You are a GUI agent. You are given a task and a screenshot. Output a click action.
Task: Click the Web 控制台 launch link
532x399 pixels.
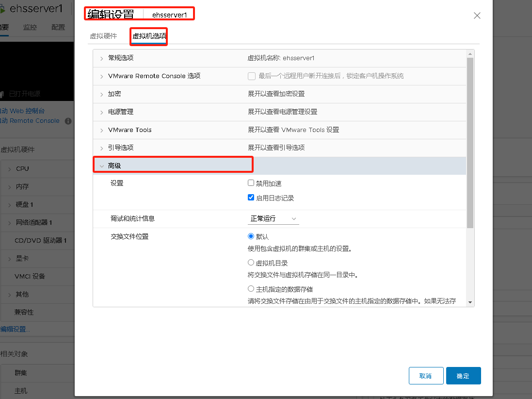coord(22,111)
